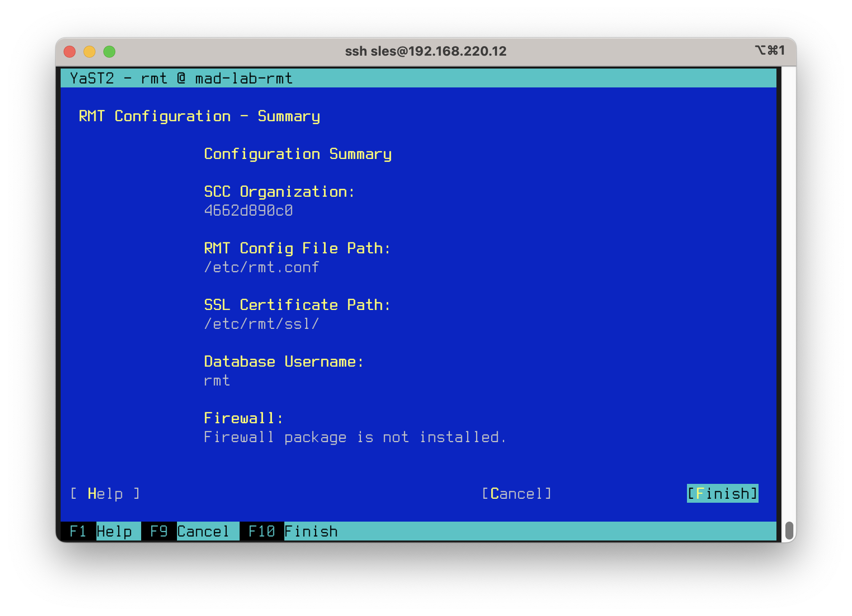Minimize the terminal using the yellow button

[89, 52]
